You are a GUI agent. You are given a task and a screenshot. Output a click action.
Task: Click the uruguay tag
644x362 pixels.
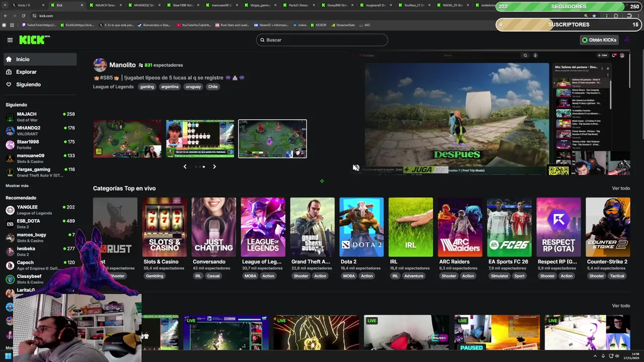coord(193,86)
